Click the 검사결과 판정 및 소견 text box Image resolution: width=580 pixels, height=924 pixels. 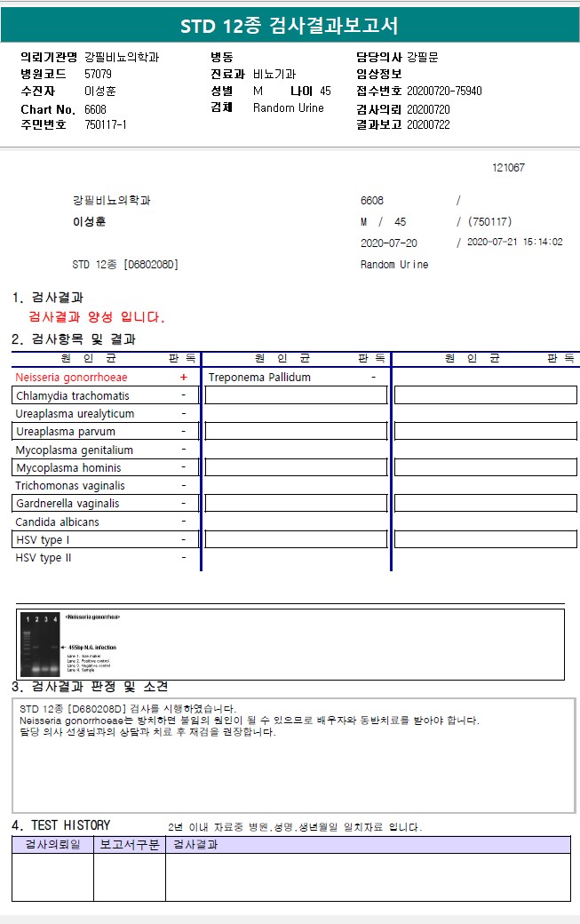pyautogui.click(x=293, y=755)
